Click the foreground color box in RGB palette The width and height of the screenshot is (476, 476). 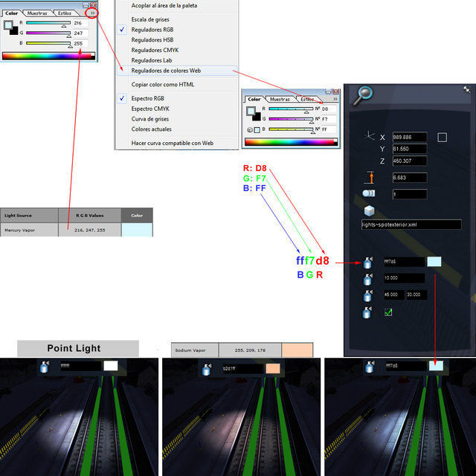pos(8,25)
